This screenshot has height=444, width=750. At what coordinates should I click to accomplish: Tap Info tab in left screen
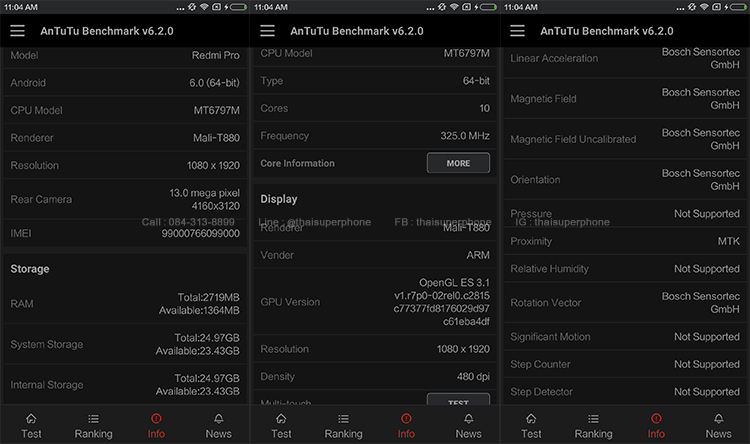(156, 426)
